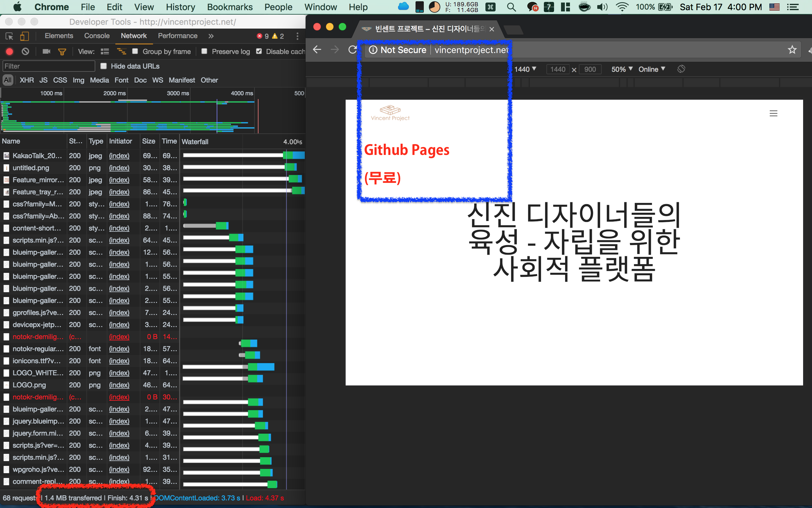
Task: Open the hamburger menu on the webpage
Action: pyautogui.click(x=773, y=114)
